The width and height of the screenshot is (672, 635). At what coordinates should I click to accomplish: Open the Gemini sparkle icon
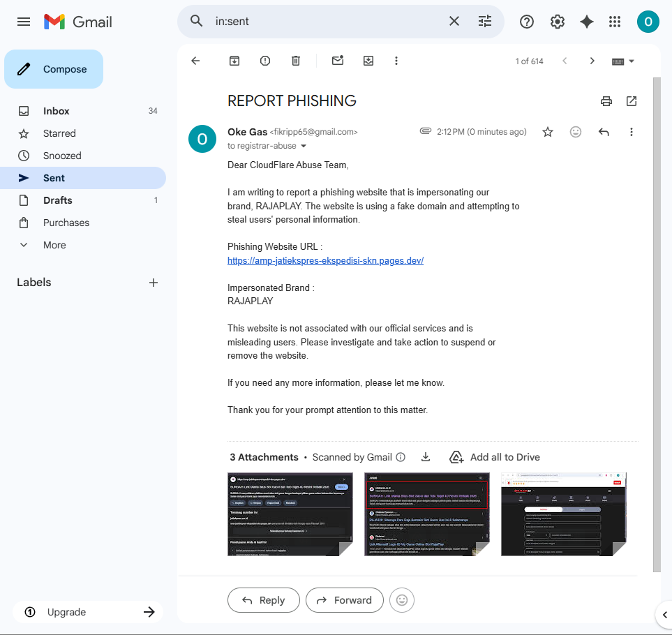pos(586,22)
